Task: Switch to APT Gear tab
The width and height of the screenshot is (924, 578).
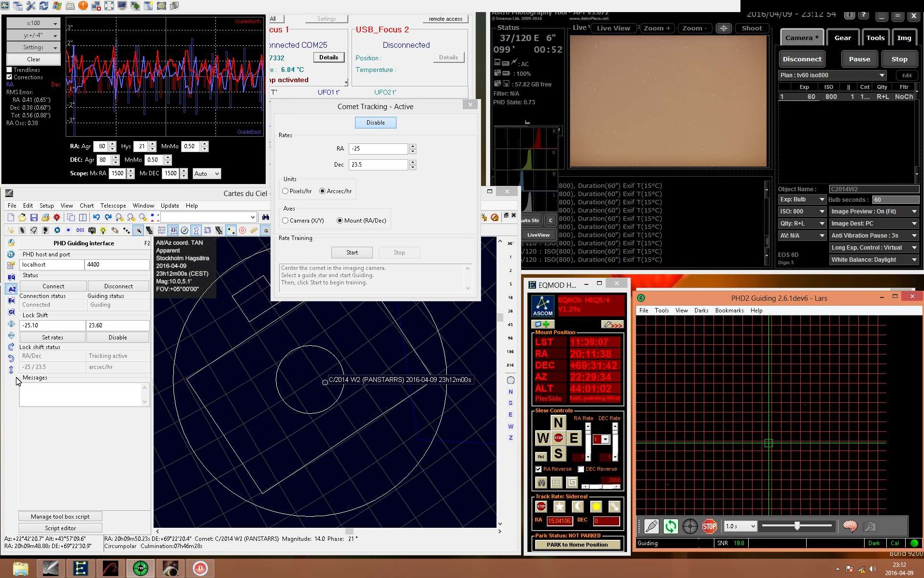Action: coord(843,38)
